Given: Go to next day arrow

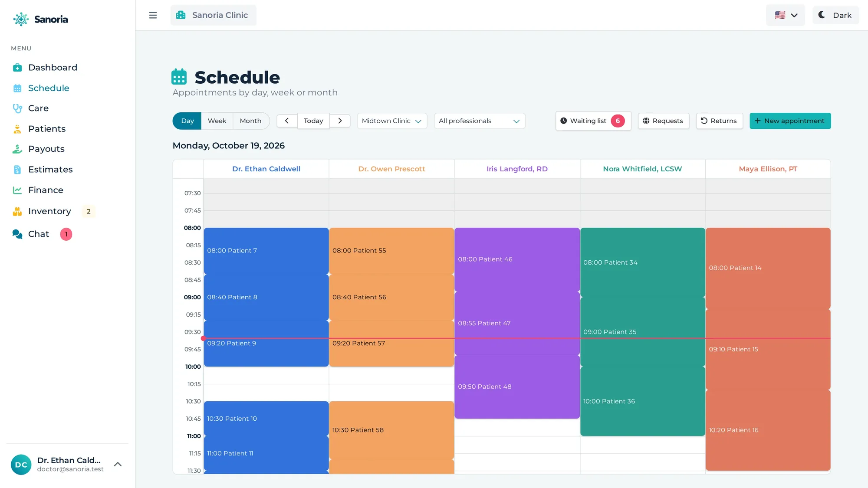Looking at the screenshot, I should click(340, 121).
